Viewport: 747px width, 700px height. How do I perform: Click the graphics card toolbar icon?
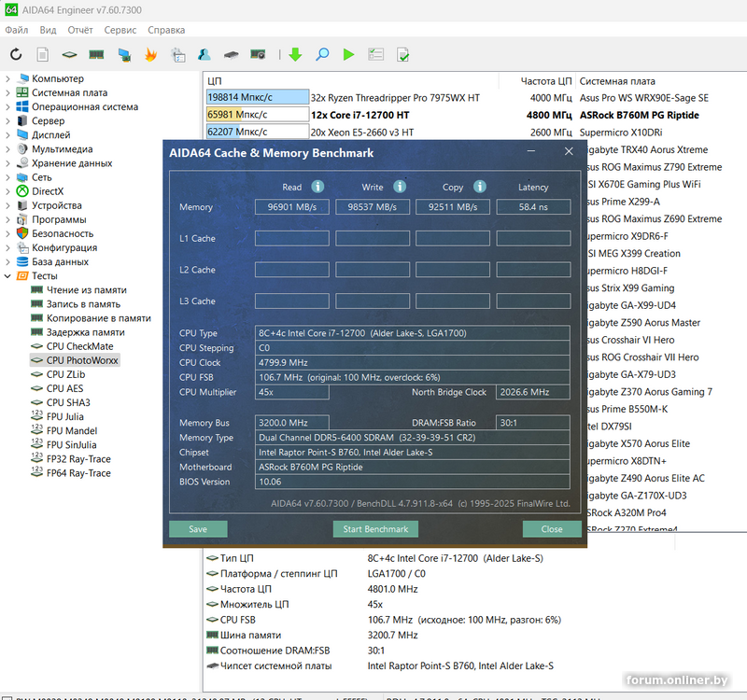point(258,55)
